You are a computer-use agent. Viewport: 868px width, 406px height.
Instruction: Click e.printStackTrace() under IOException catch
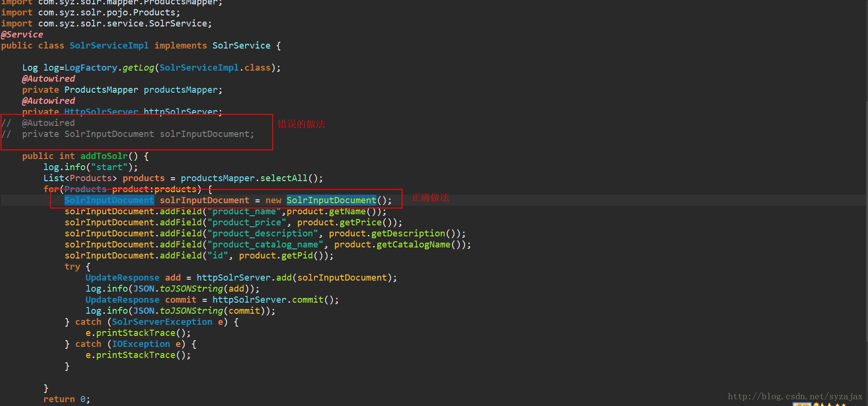coord(138,355)
